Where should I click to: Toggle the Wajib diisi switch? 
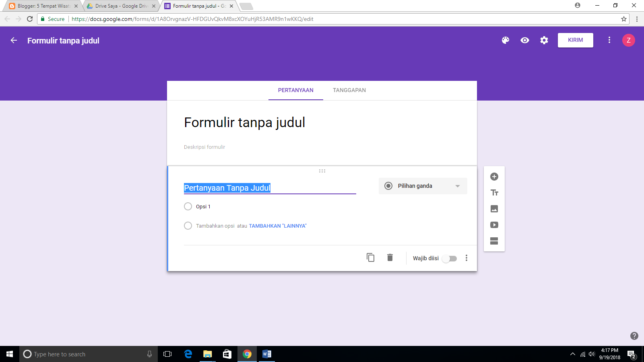pos(450,259)
